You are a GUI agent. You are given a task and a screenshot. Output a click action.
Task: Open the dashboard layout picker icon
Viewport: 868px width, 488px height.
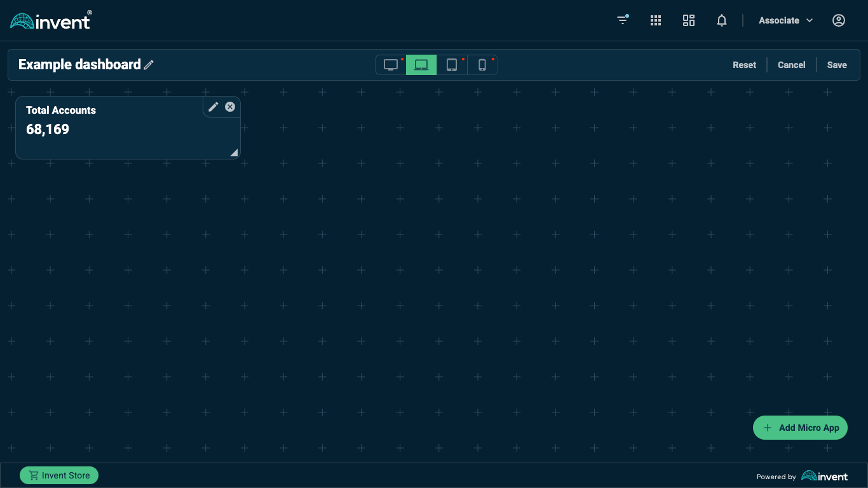click(x=689, y=20)
